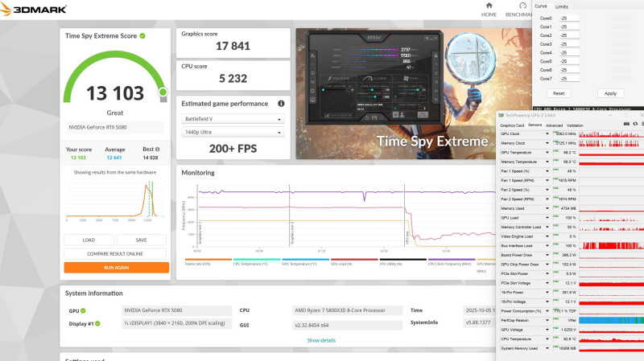The image size is (644, 361).
Task: Toggle the CPU Temperature teal legend
Action: pos(257,262)
